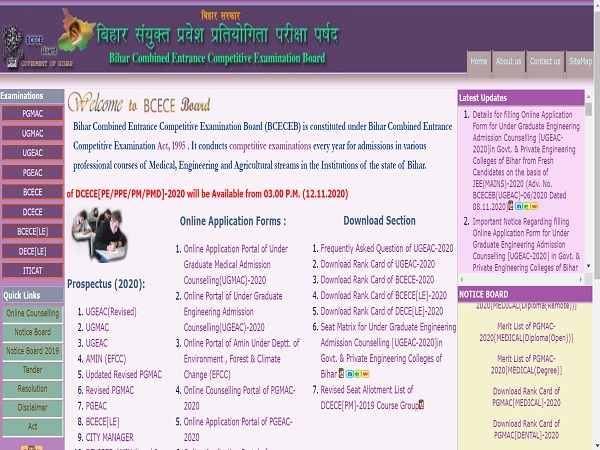The width and height of the screenshot is (600, 450).
Task: Click the Online Counselling quick link
Action: click(x=33, y=314)
